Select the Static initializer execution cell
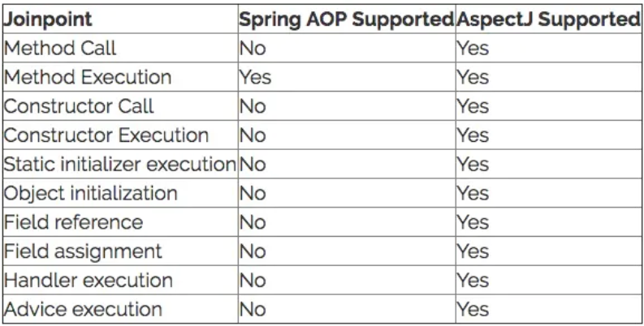 point(119,165)
